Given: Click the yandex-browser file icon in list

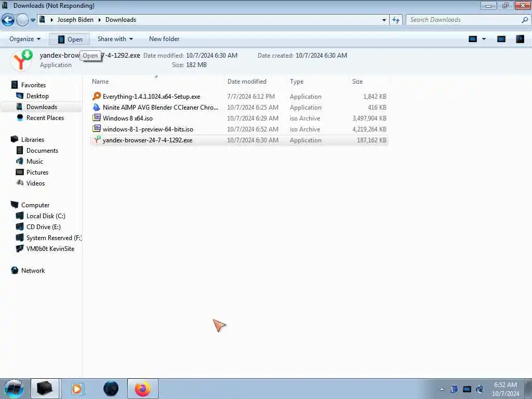Looking at the screenshot, I should point(97,139).
